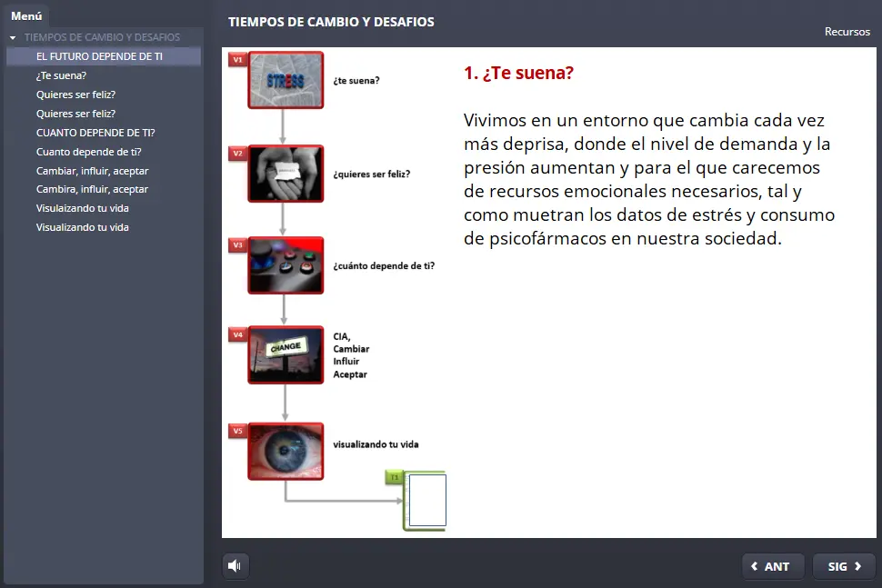Screen dimensions: 882x588
Task: Open Cuanto depende de ti? menu entry
Action: click(88, 152)
